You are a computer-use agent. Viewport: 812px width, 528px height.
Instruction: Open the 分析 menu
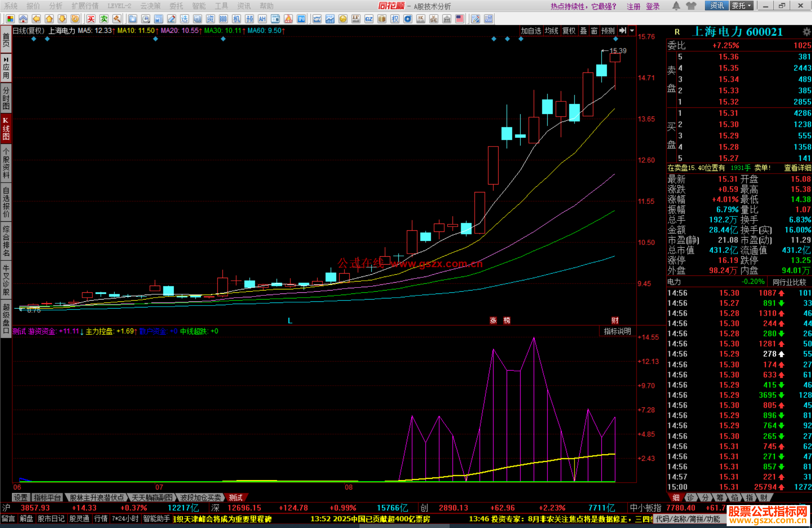(x=56, y=6)
